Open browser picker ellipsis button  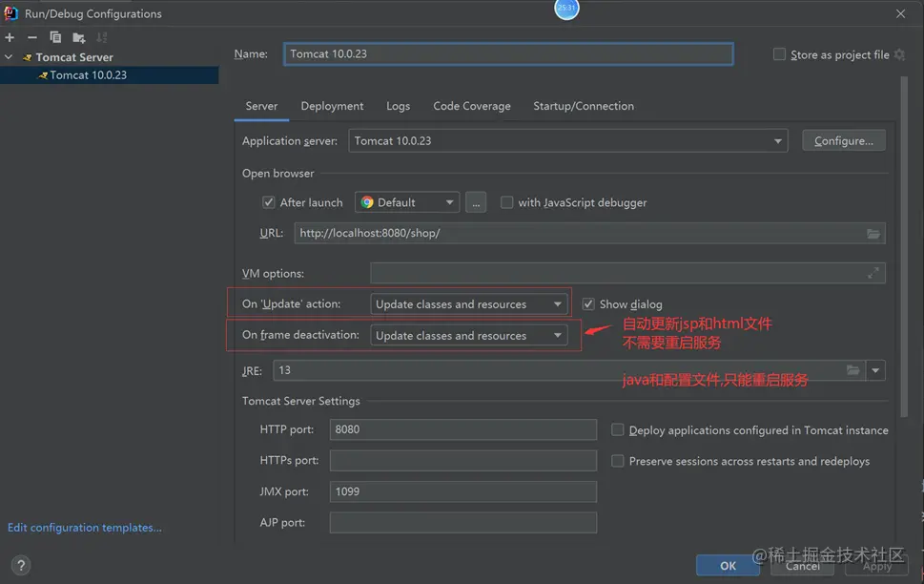point(476,202)
